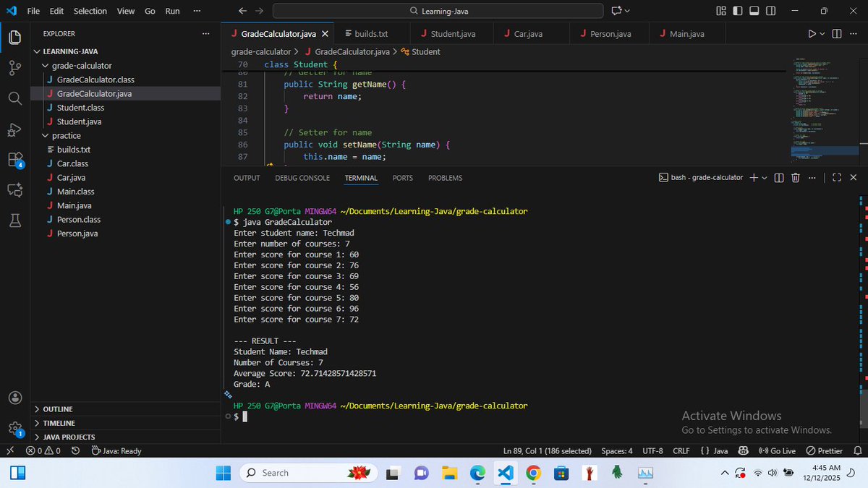Open the Search view in activity bar

click(14, 98)
